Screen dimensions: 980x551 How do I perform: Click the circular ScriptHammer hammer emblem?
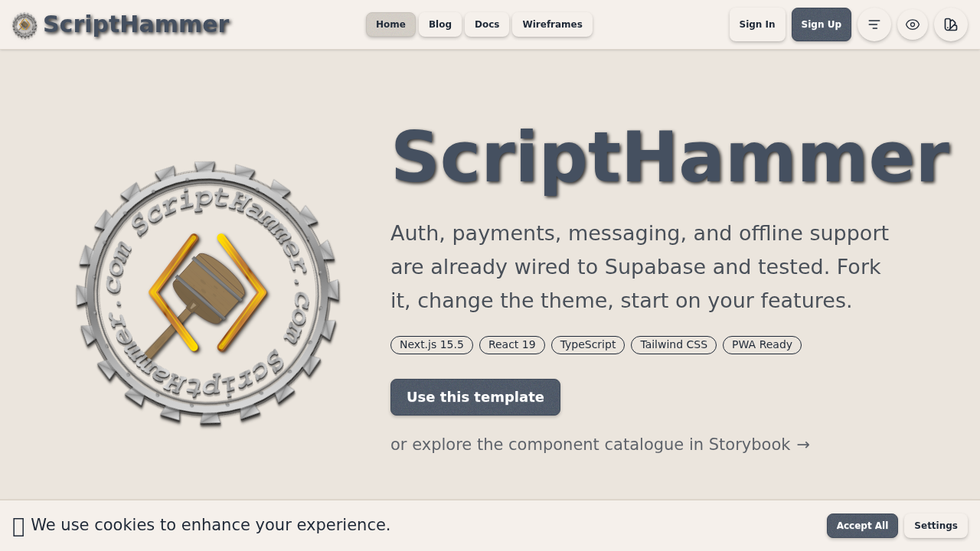pyautogui.click(x=207, y=294)
